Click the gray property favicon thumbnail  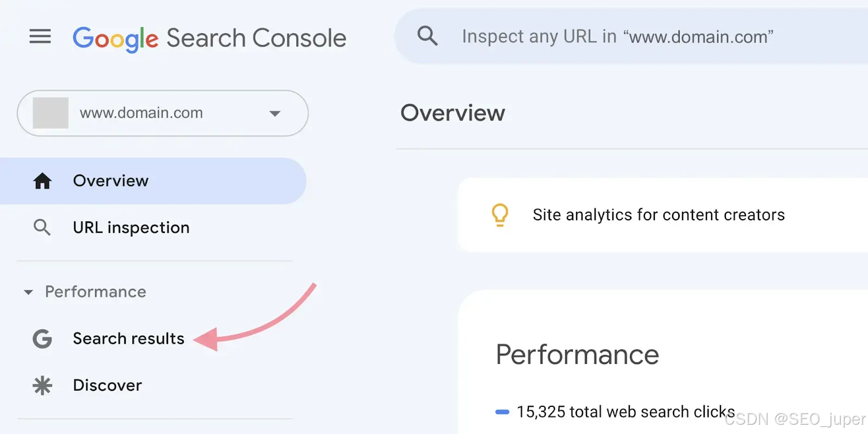[x=50, y=113]
